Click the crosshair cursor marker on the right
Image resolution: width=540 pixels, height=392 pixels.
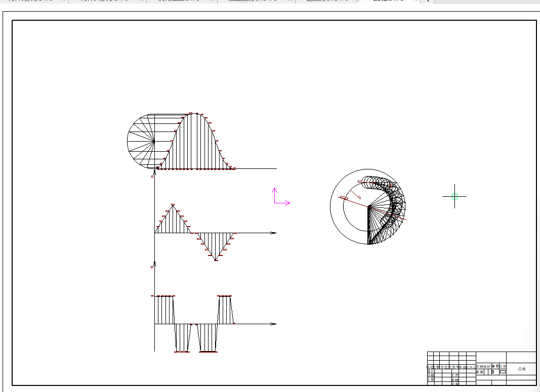(454, 196)
